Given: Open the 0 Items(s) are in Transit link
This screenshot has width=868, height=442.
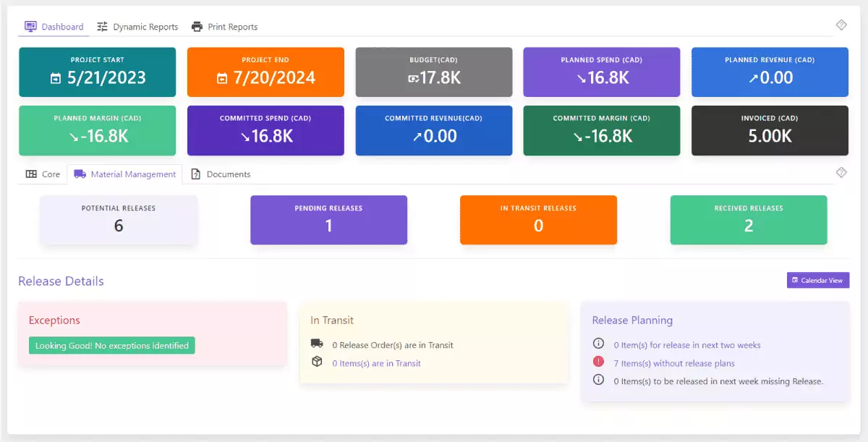Looking at the screenshot, I should click(x=376, y=363).
